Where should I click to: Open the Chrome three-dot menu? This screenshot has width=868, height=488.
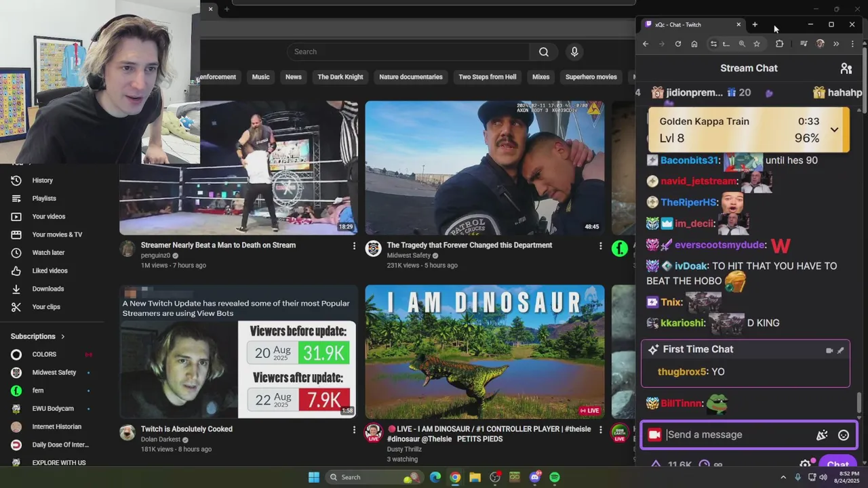852,44
